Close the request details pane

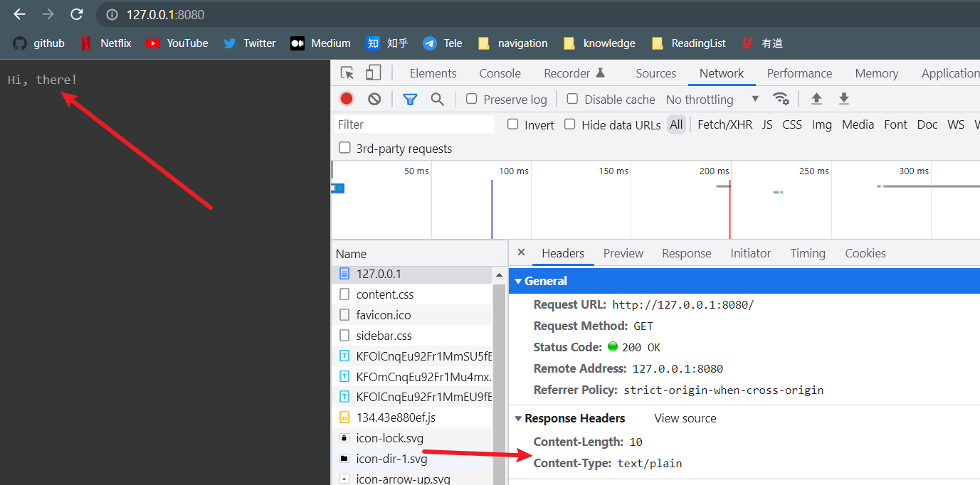pos(521,252)
